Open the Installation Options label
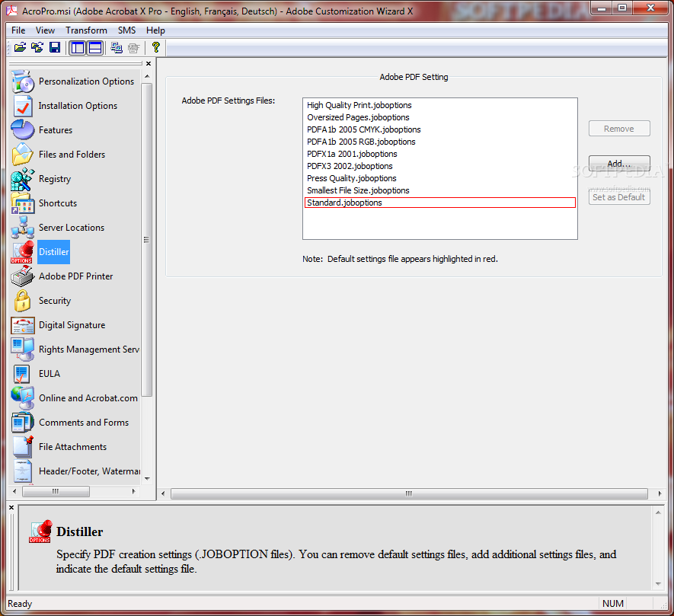The width and height of the screenshot is (674, 616). click(78, 106)
